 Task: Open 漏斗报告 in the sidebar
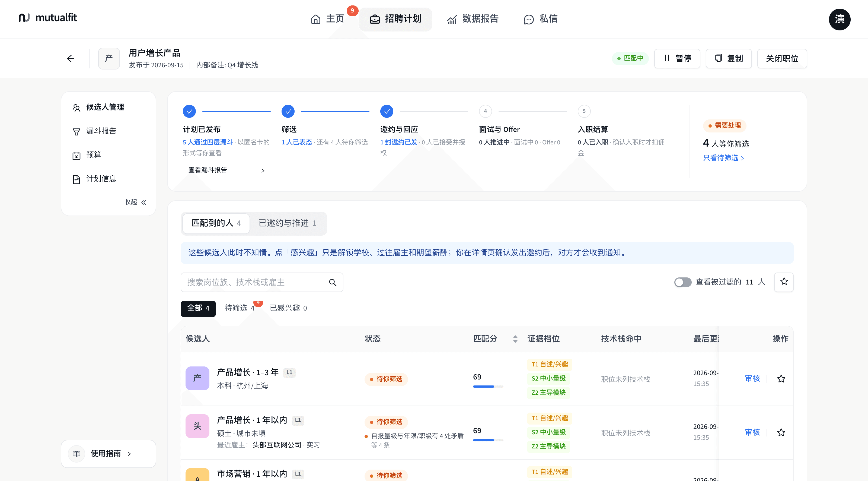pos(108,131)
